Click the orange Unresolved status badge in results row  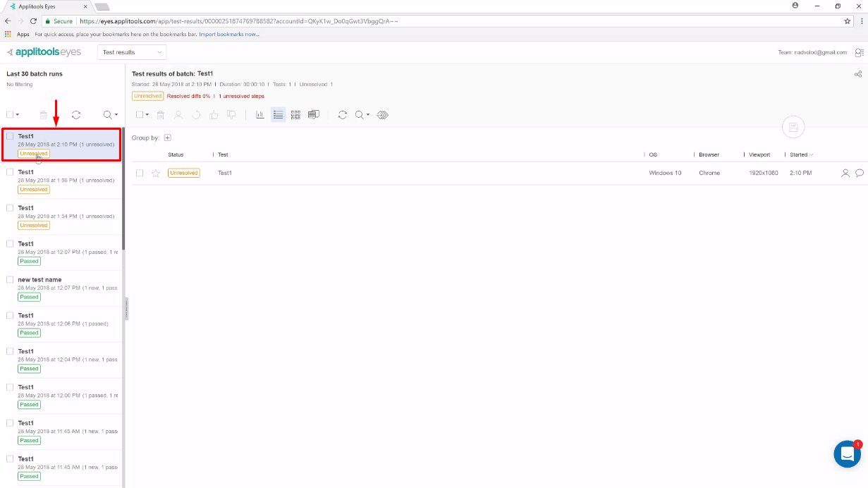tap(184, 173)
